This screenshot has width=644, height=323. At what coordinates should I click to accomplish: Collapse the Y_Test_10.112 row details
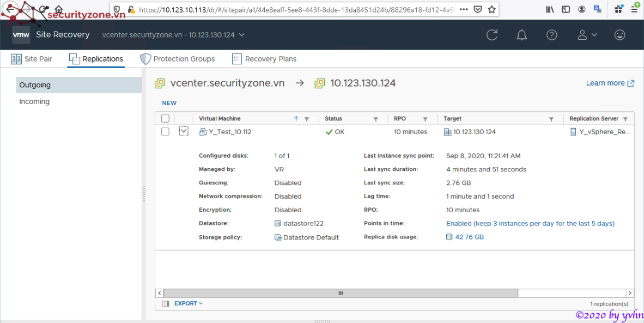[184, 131]
